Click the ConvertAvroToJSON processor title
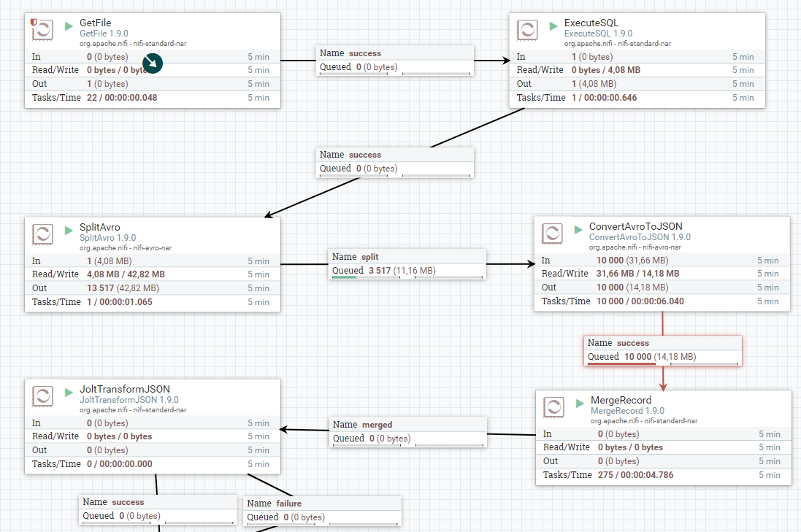Screen dimensions: 801x532 pos(635,227)
